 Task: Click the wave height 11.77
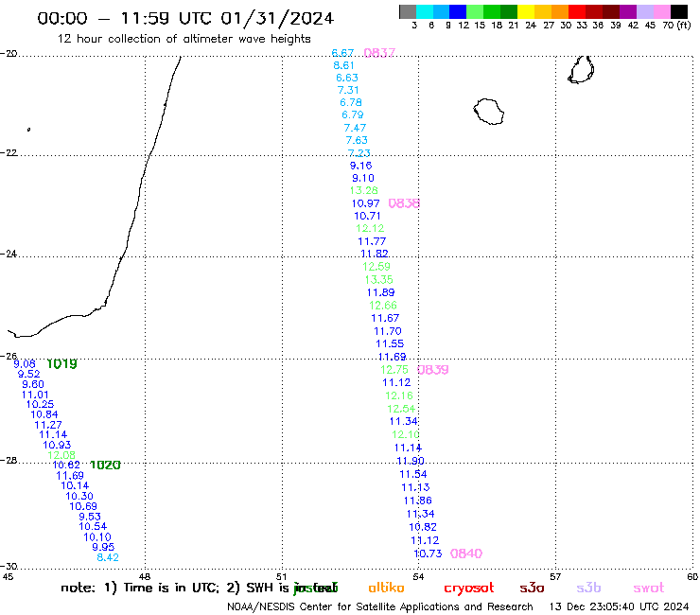click(372, 241)
